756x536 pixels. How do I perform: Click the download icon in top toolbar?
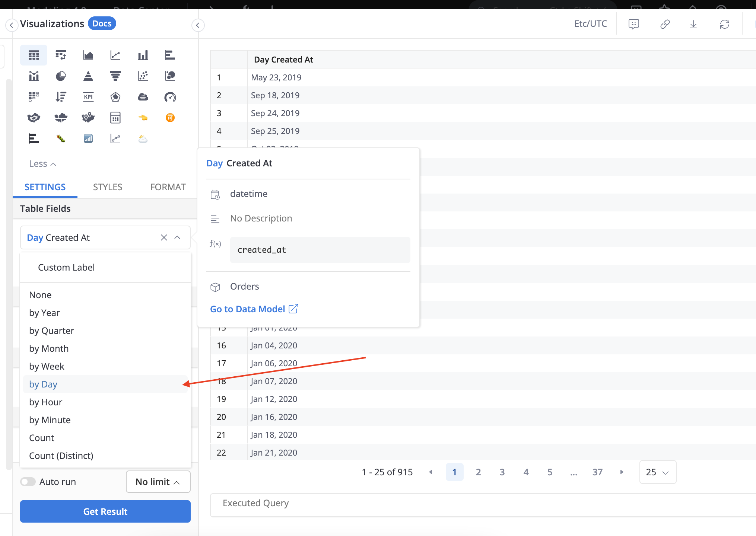[693, 25]
